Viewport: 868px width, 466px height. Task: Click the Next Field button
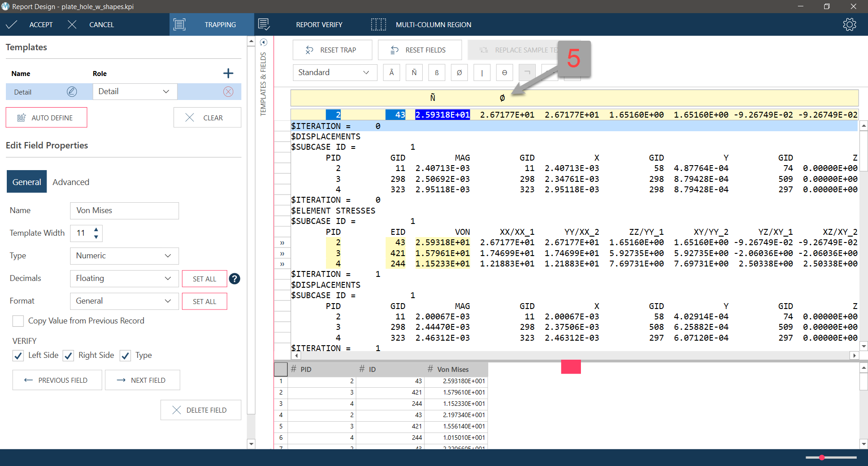click(142, 380)
